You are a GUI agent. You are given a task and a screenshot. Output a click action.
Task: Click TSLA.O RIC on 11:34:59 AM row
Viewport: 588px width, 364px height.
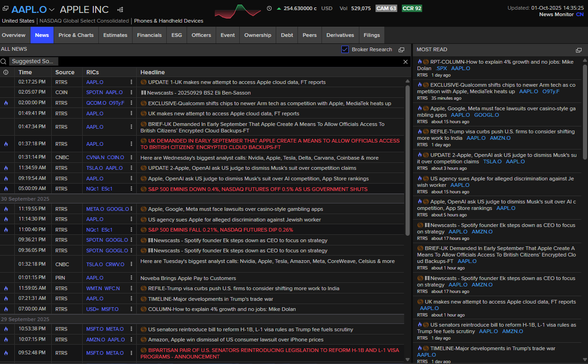pos(95,168)
